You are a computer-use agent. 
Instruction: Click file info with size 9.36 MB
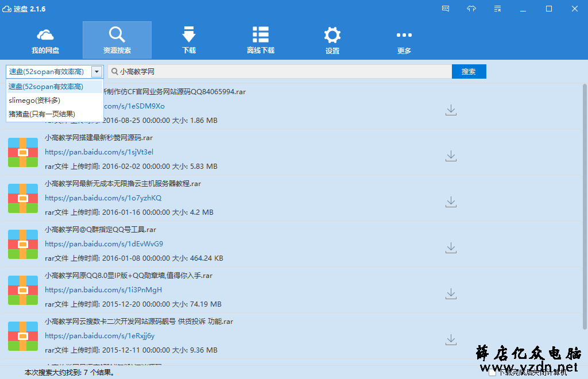coord(131,350)
